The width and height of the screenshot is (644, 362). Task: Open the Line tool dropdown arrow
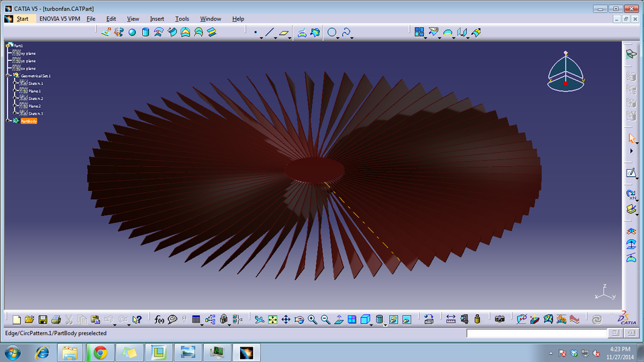point(276,38)
